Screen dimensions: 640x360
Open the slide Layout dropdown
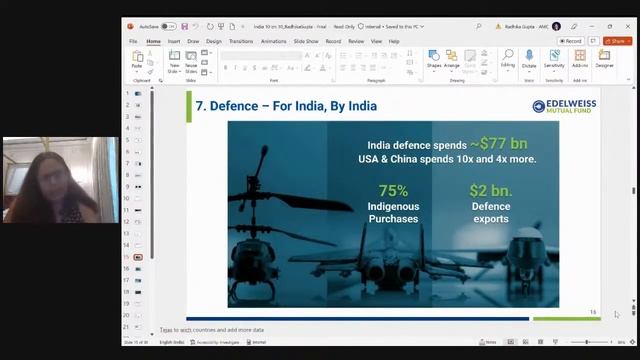[x=206, y=53]
